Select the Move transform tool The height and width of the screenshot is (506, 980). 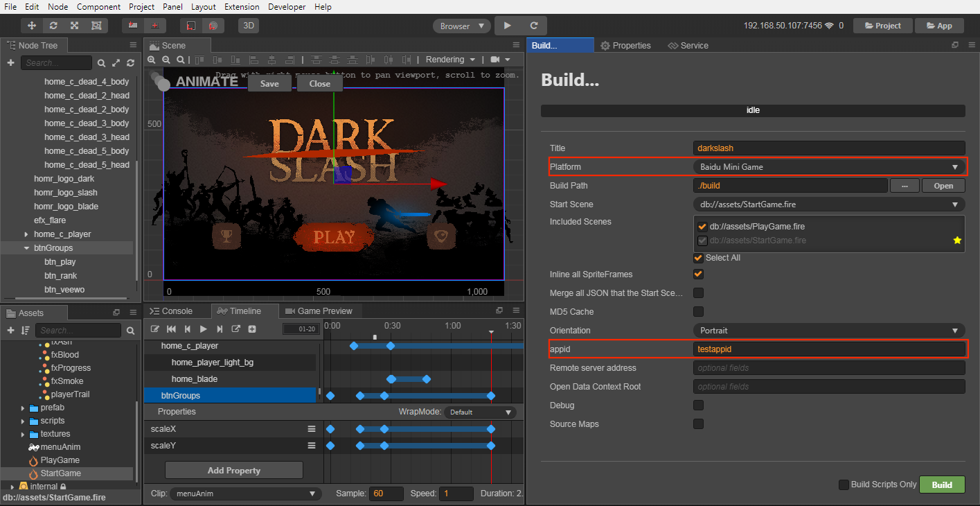31,26
